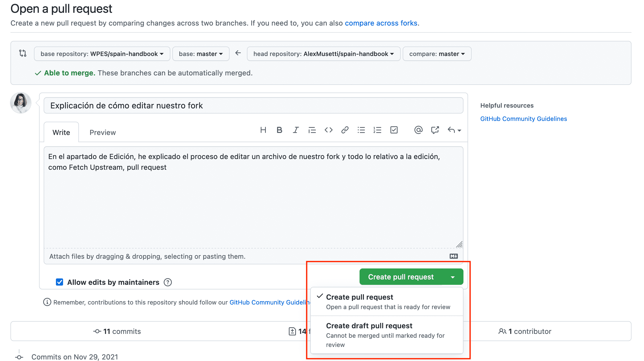Toggle bold text formatting

pos(279,130)
